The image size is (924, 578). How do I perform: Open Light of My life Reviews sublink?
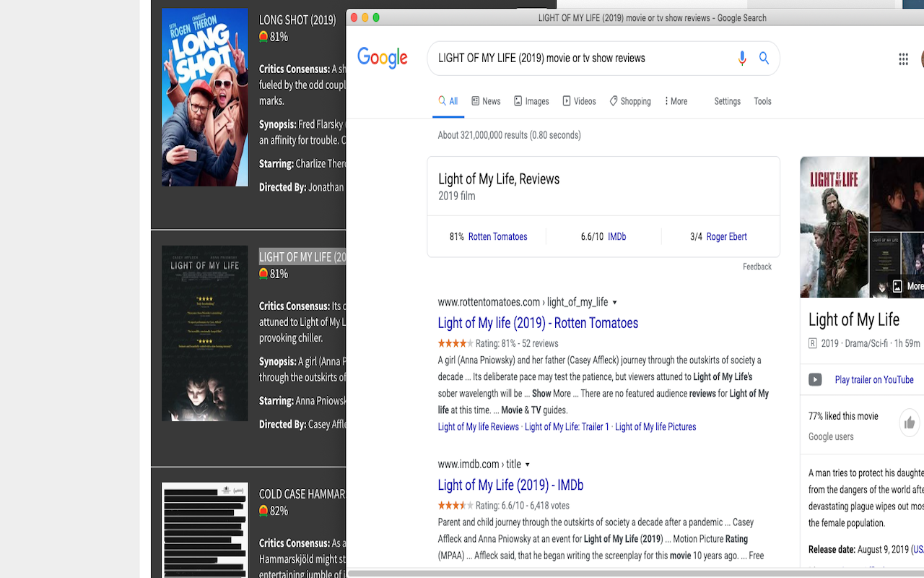click(478, 427)
